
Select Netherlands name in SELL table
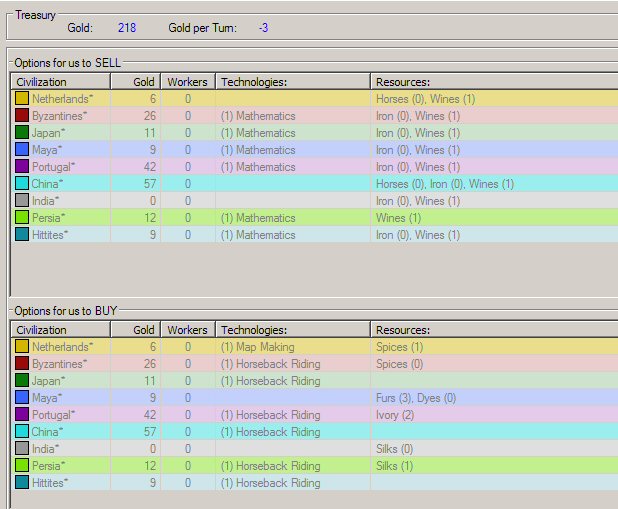62,99
